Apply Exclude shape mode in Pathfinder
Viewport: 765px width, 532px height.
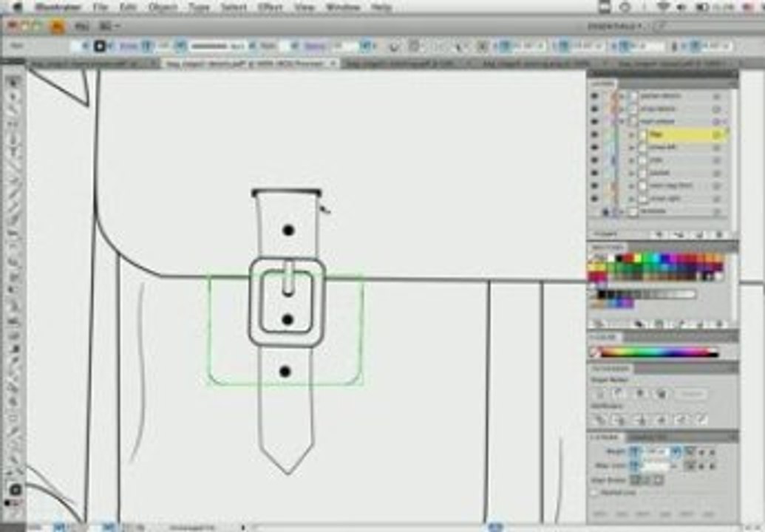pos(661,394)
